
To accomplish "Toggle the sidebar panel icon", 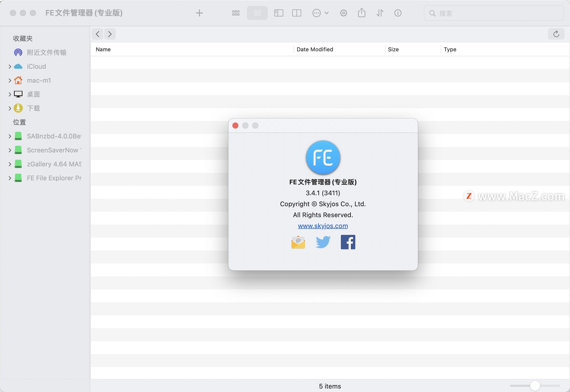I will (x=278, y=13).
